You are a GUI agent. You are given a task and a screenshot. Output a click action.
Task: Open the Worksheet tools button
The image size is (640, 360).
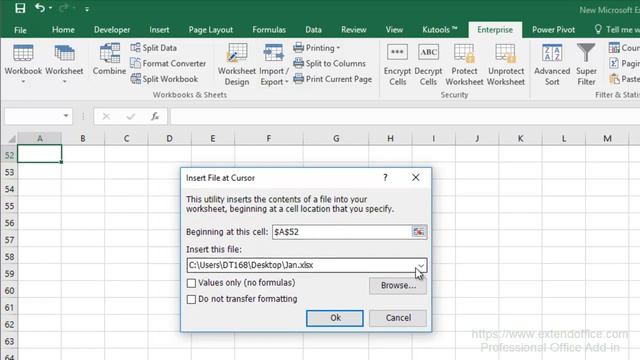point(64,64)
